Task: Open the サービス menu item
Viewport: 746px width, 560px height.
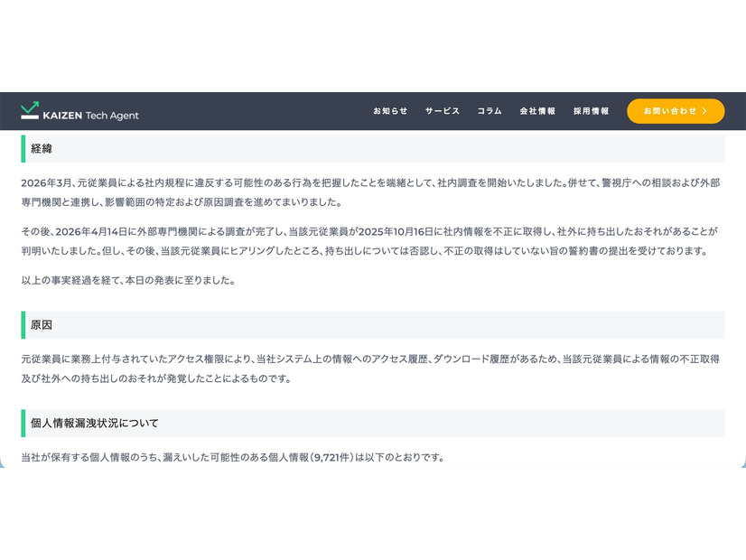Action: click(442, 111)
